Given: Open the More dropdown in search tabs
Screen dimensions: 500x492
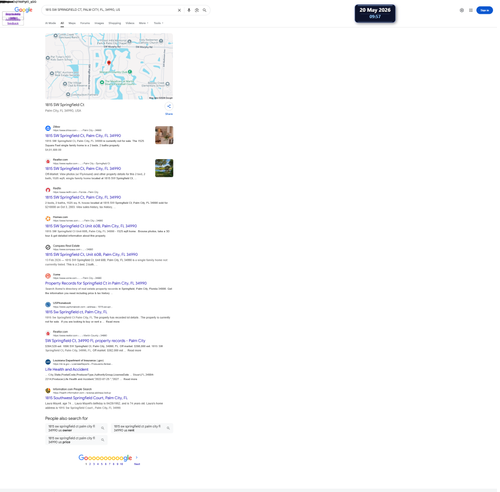Looking at the screenshot, I should [x=143, y=23].
